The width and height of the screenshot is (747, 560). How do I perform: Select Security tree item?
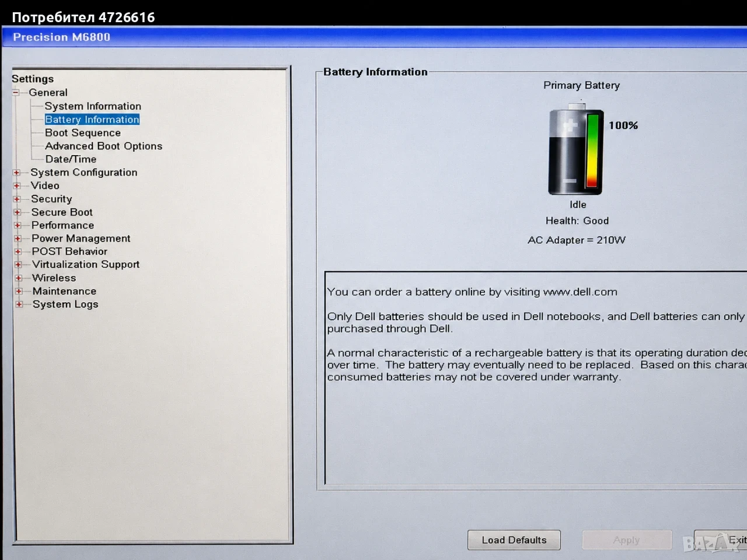51,199
